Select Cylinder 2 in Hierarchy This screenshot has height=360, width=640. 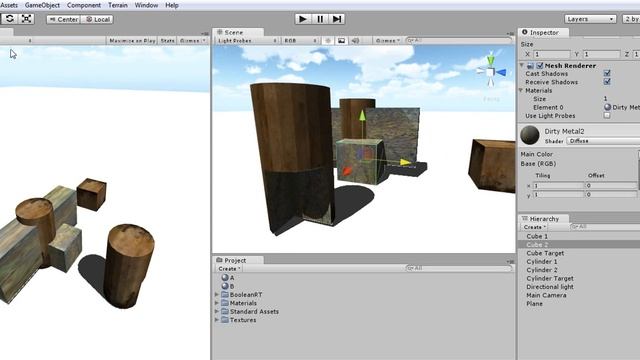(542, 270)
